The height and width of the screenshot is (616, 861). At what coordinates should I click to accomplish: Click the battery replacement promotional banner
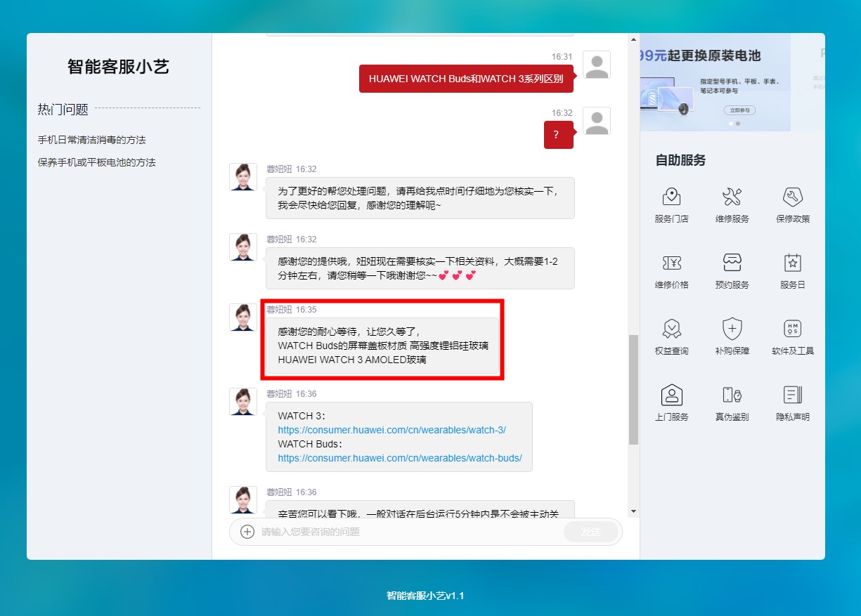[x=716, y=82]
